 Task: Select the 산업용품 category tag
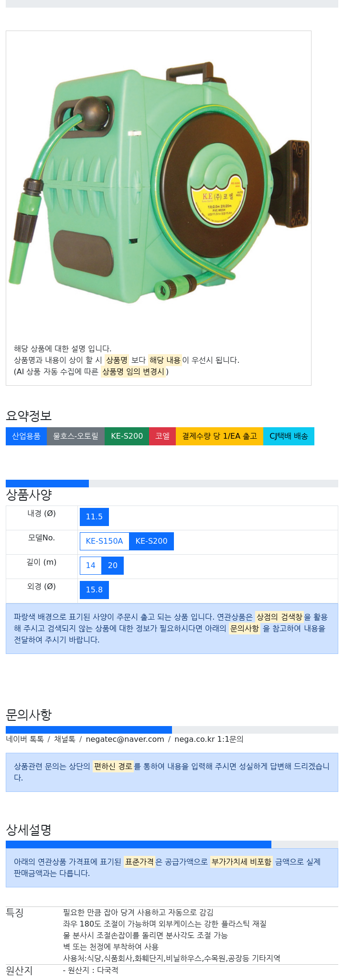pyautogui.click(x=26, y=436)
